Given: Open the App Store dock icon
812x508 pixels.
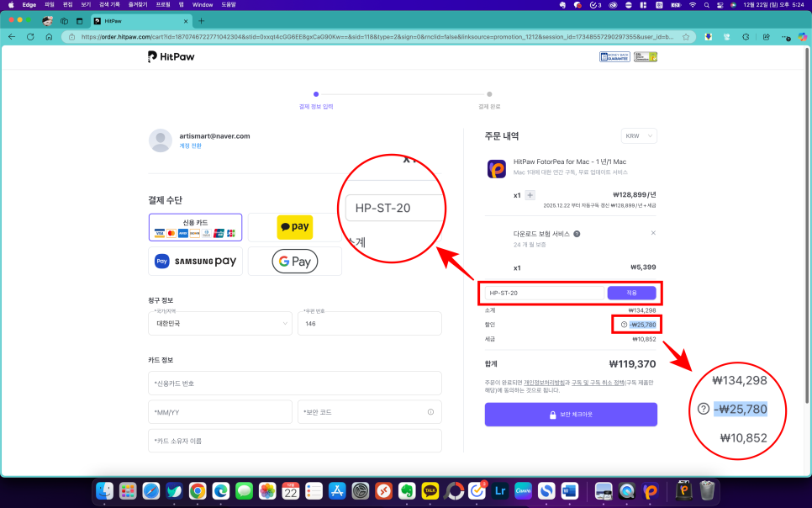Looking at the screenshot, I should [x=337, y=490].
